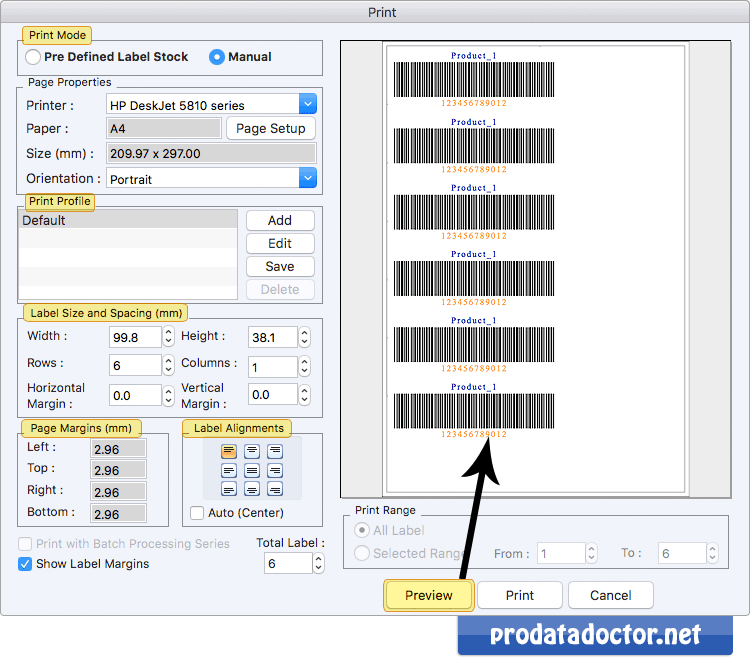Click the Paper A4 field

pos(164,129)
